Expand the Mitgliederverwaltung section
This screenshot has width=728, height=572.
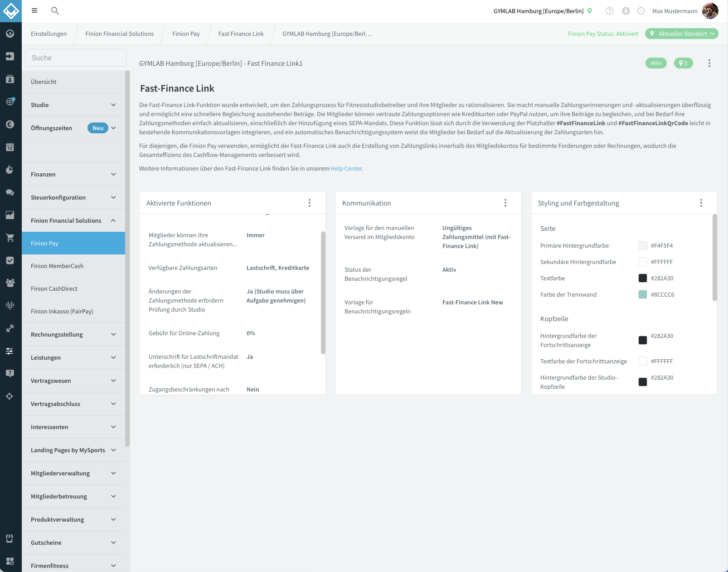pos(73,473)
